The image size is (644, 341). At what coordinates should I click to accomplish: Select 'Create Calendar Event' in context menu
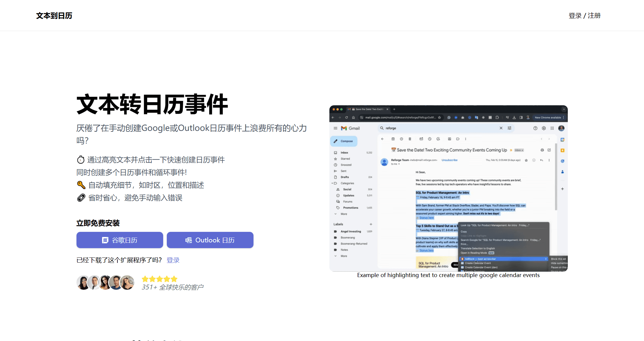point(478,263)
